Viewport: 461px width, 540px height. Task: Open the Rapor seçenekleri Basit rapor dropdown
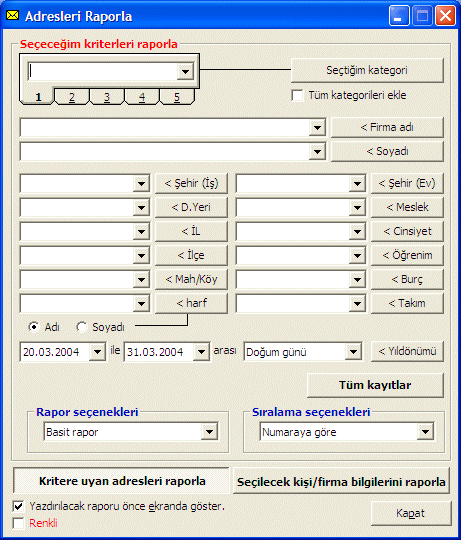[x=209, y=432]
